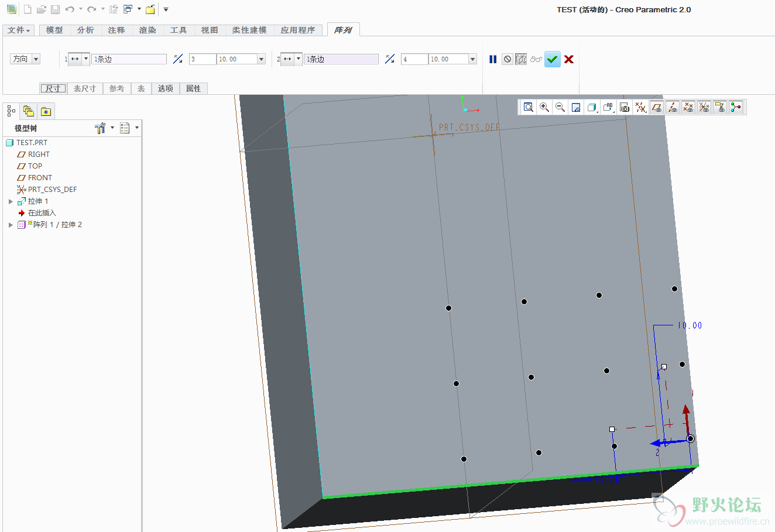Click the Repaint icon

coord(576,107)
